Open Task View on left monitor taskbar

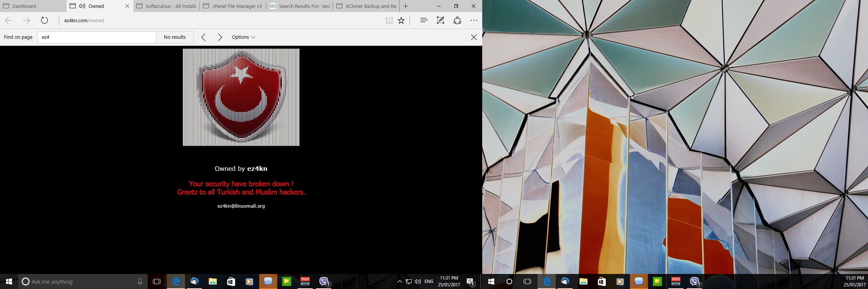tap(157, 281)
